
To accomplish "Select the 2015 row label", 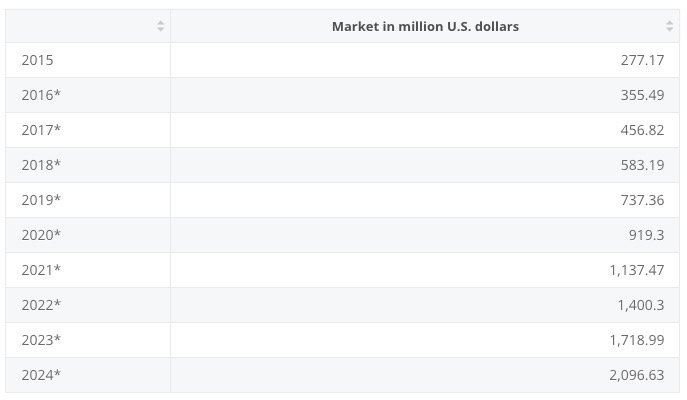I will [37, 60].
